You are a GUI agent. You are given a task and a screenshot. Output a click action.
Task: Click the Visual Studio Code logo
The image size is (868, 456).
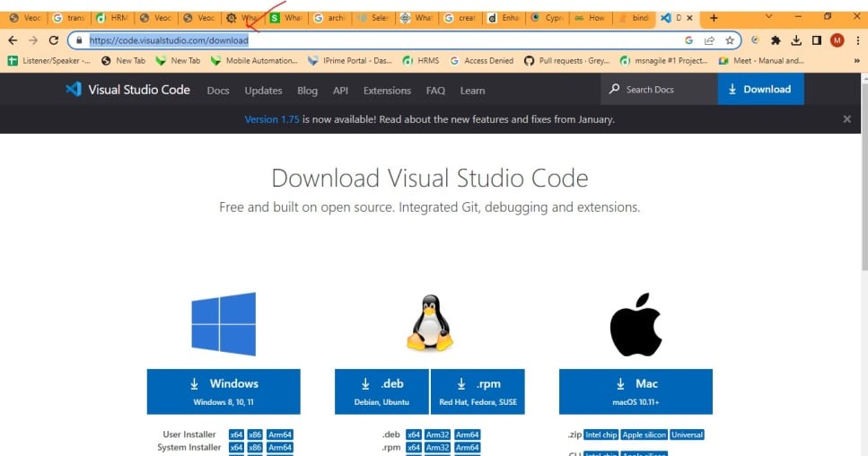(127, 90)
